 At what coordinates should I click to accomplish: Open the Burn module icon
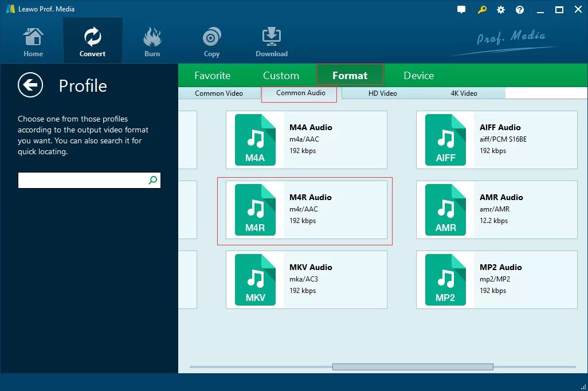pos(152,40)
